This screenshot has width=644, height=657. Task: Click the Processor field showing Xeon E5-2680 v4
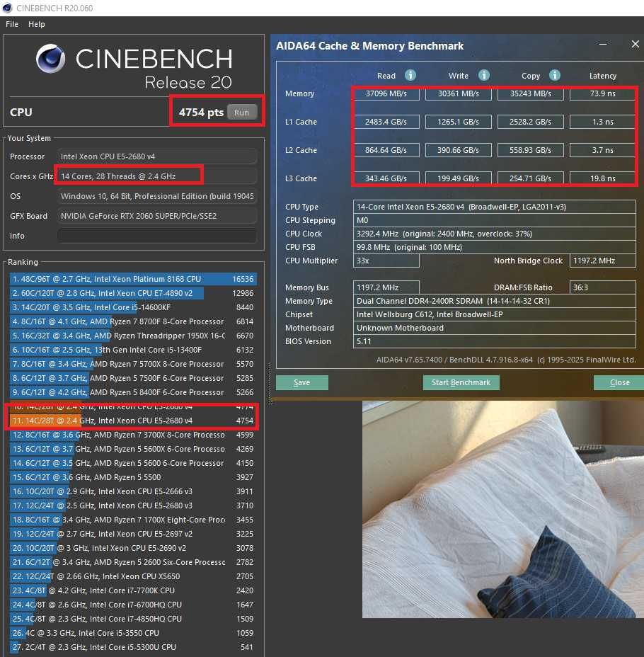[157, 156]
